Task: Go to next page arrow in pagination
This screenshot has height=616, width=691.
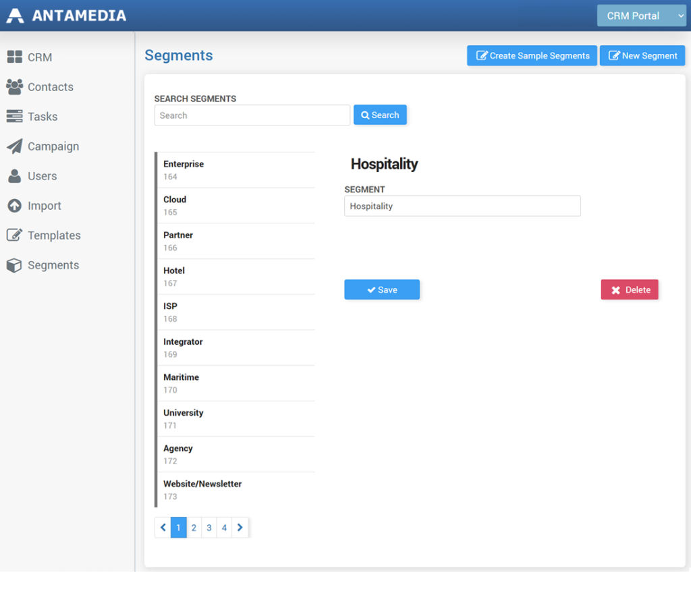Action: point(240,528)
